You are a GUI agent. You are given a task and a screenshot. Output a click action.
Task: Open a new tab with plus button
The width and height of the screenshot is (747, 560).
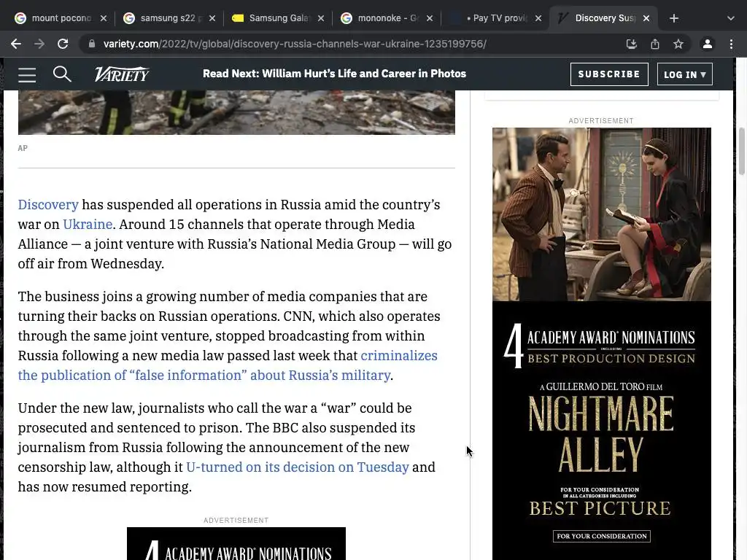pos(673,18)
